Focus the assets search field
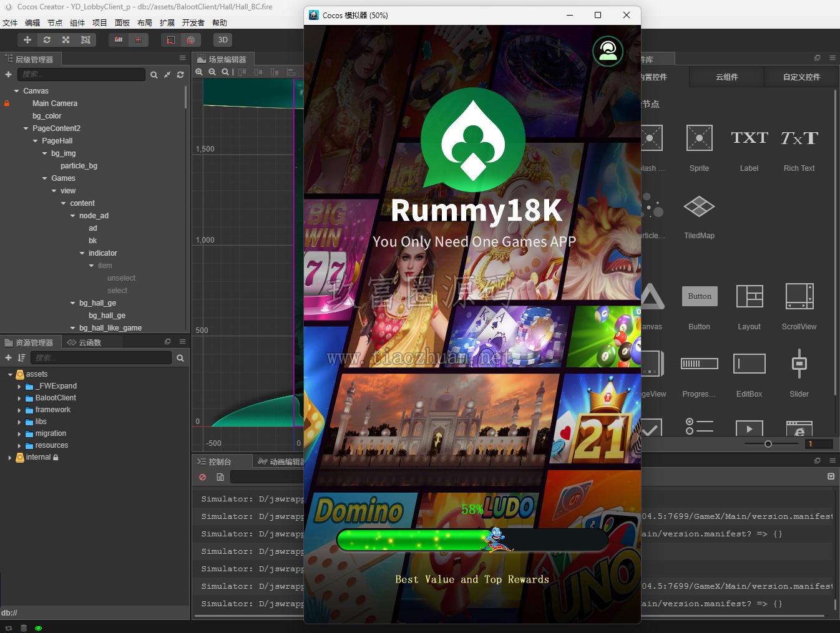Screen dimensions: 840x633 [x=101, y=357]
